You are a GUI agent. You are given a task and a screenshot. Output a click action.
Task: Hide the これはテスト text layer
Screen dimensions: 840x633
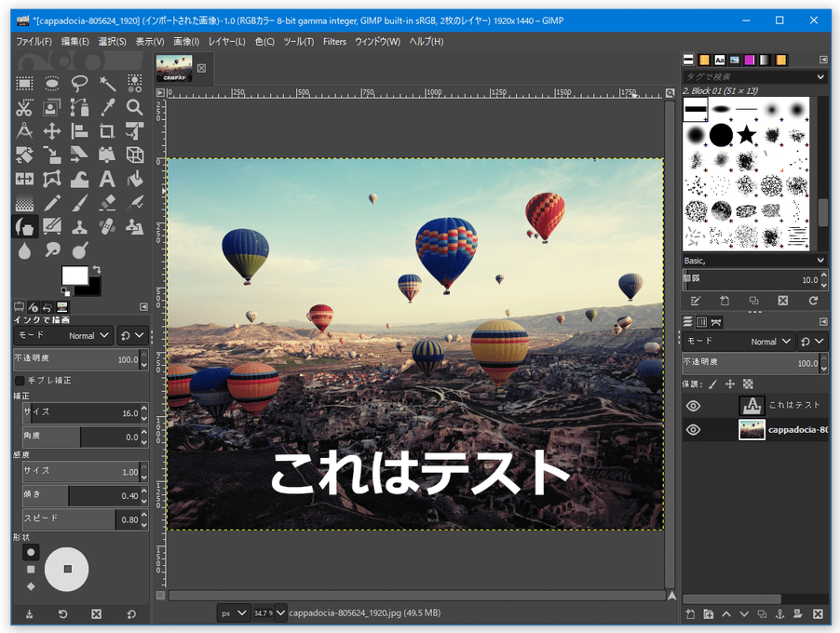point(693,406)
